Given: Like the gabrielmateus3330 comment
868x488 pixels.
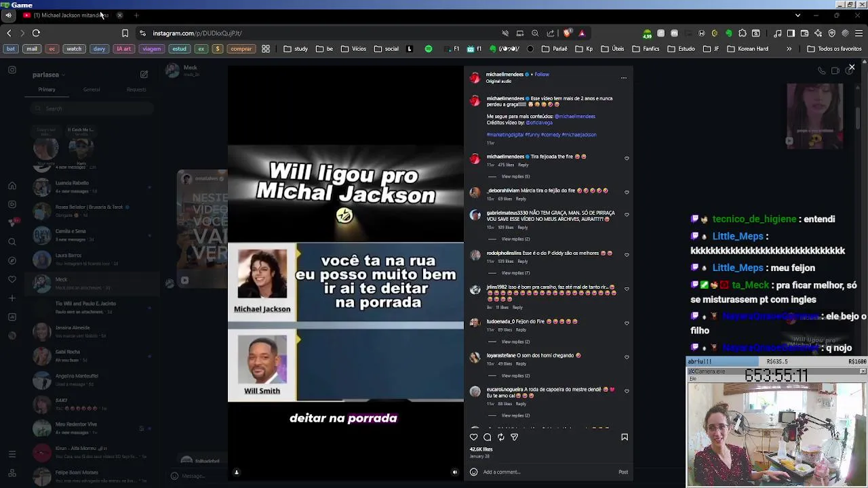Looking at the screenshot, I should (627, 215).
